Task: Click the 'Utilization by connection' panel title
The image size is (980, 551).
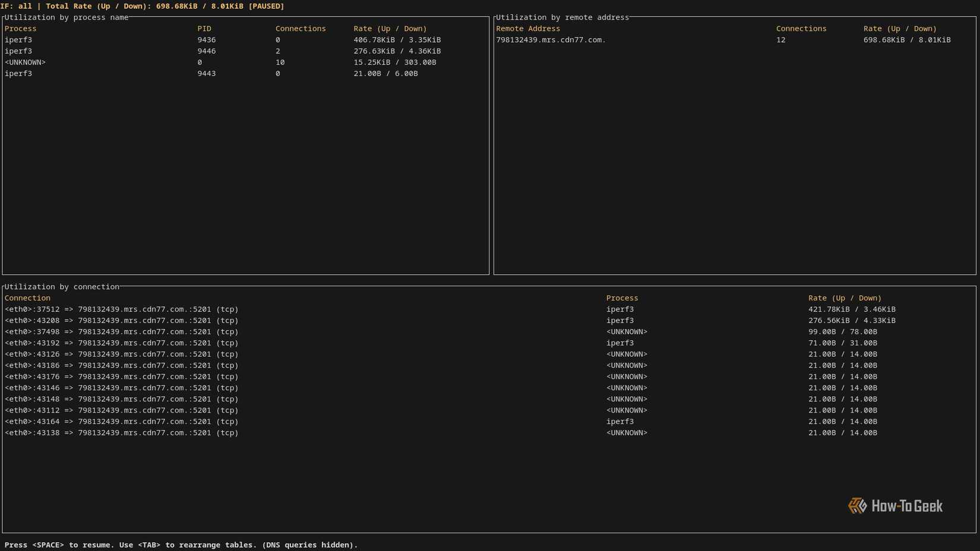Action: 62,287
